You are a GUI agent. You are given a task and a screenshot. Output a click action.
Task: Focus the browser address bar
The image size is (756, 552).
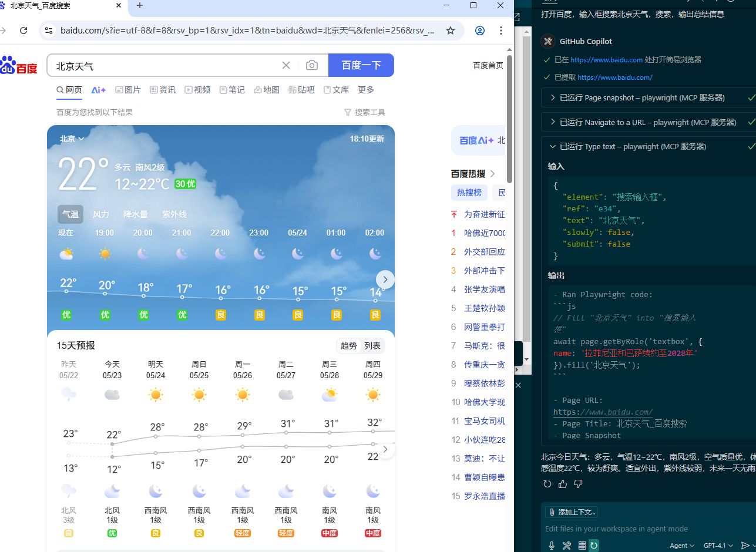pyautogui.click(x=247, y=31)
